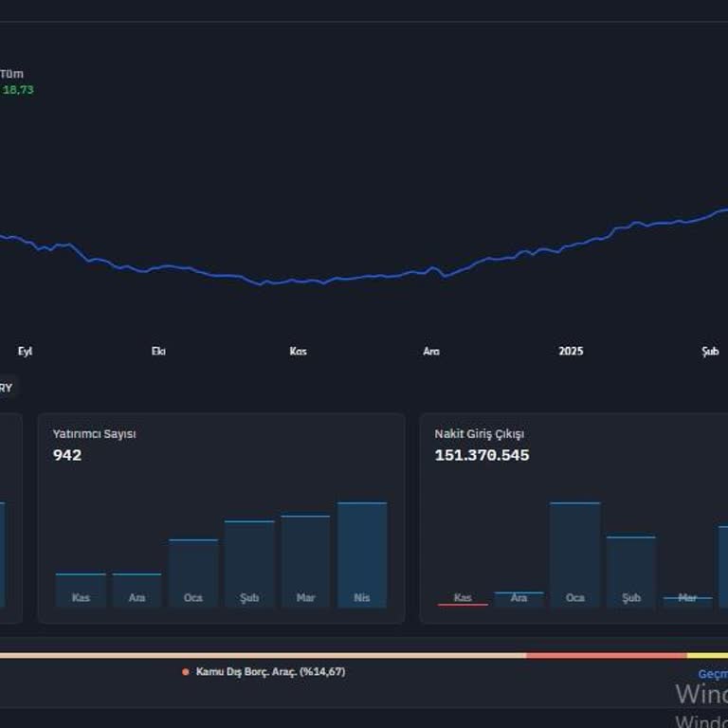Click the 2025 marker on the chart axis
This screenshot has height=728, width=728.
click(571, 352)
